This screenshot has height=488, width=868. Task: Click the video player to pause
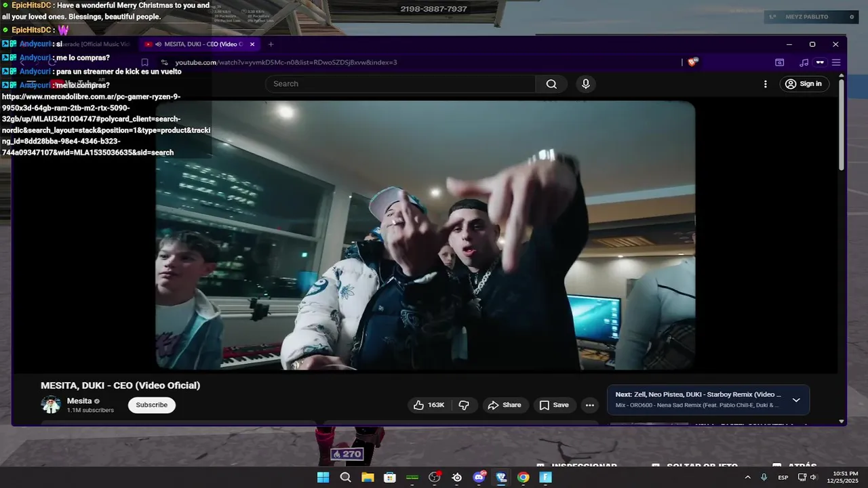coord(425,235)
